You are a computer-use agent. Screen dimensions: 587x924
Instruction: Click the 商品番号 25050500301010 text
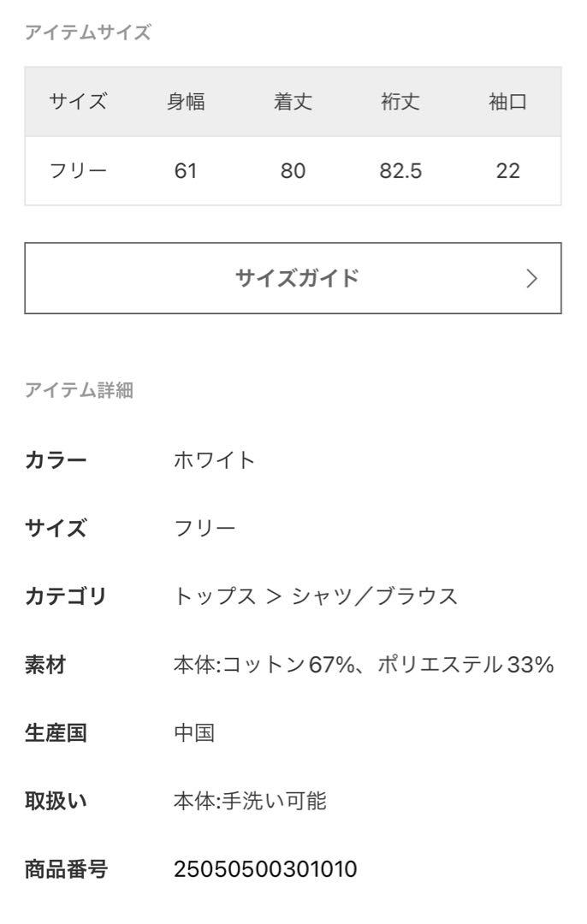pos(265,869)
